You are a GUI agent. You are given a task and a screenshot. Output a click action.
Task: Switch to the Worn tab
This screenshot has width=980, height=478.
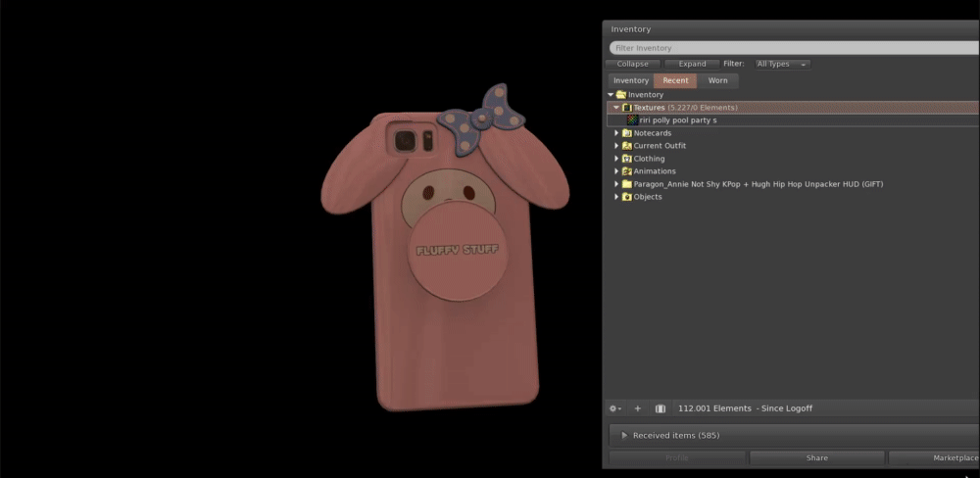click(717, 80)
